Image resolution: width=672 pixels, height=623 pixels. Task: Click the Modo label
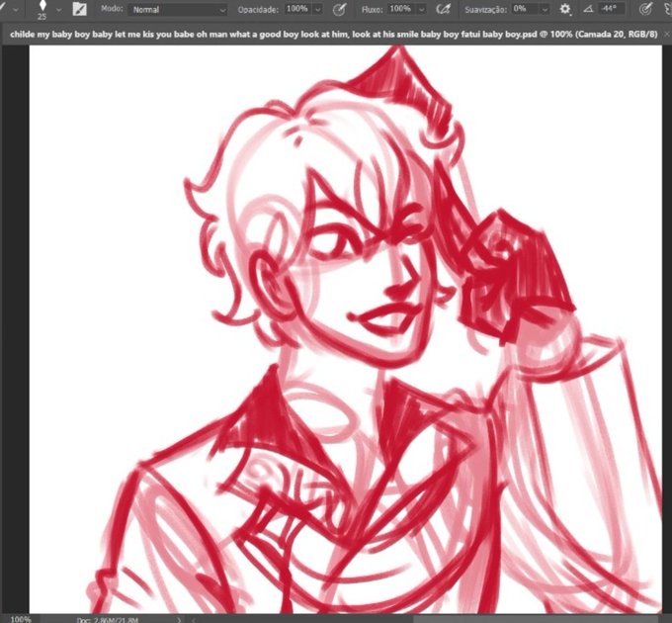112,9
